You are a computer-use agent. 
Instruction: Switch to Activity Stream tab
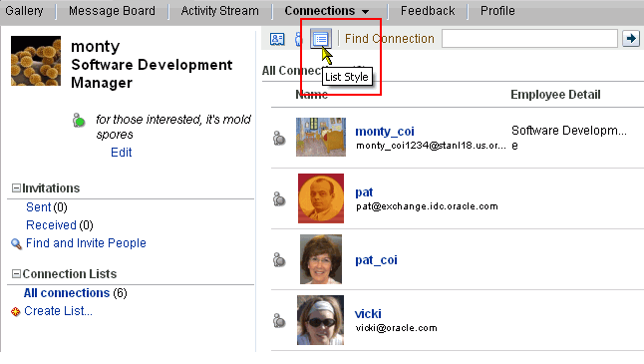(x=220, y=11)
